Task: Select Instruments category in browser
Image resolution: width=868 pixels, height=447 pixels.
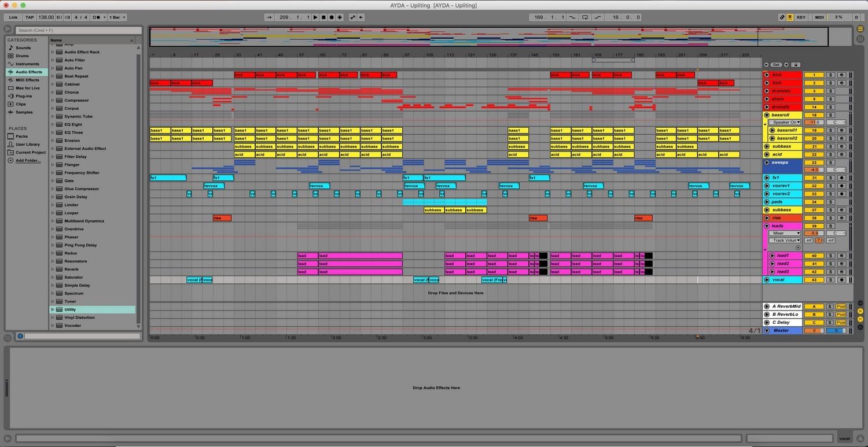Action: pyautogui.click(x=27, y=64)
